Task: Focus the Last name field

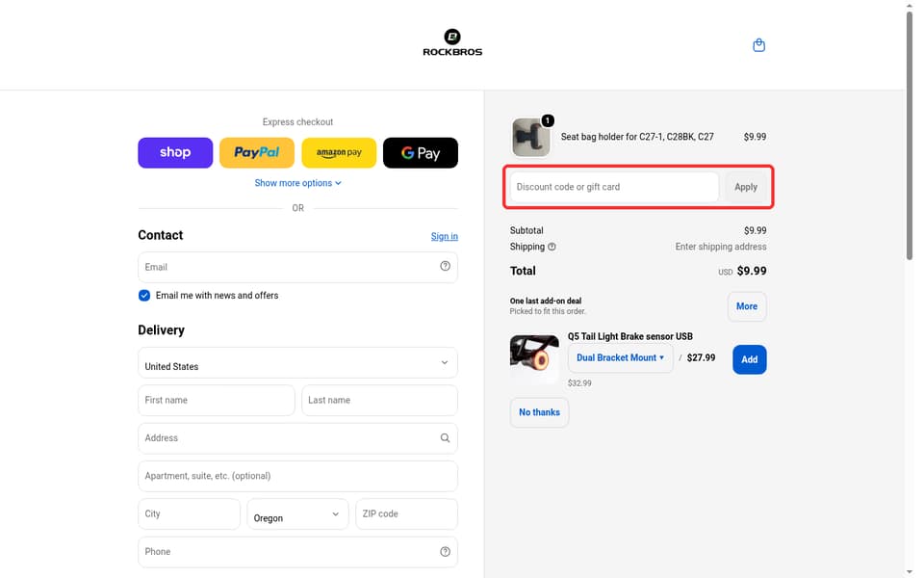Action: click(379, 401)
